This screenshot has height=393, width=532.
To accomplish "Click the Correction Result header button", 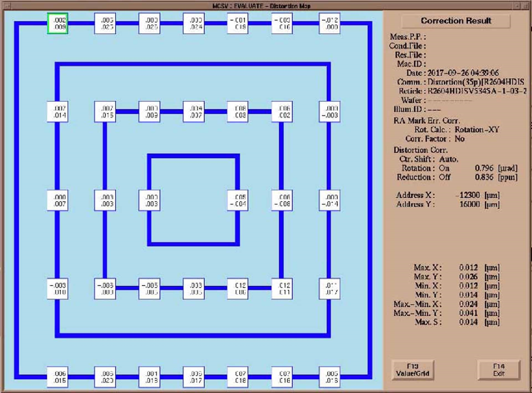I will (x=456, y=21).
